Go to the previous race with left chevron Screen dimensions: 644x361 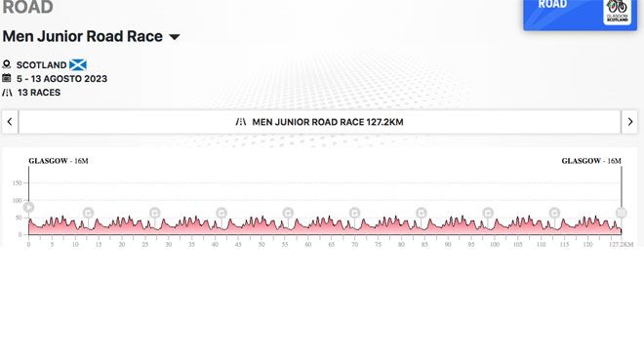(10, 122)
